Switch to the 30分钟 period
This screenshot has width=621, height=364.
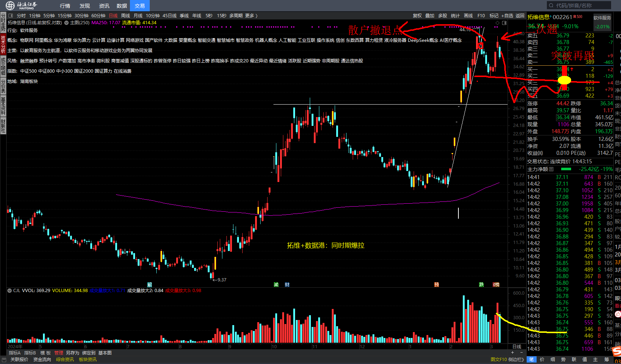point(81,16)
